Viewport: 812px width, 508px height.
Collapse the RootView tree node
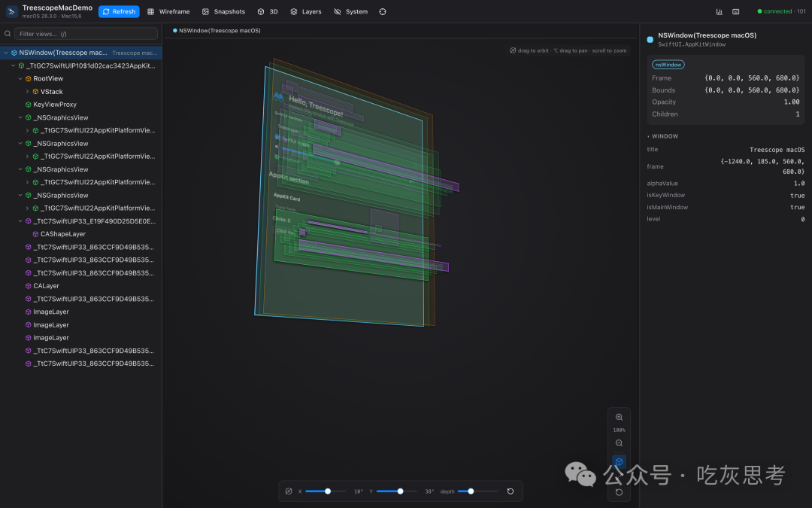click(20, 79)
